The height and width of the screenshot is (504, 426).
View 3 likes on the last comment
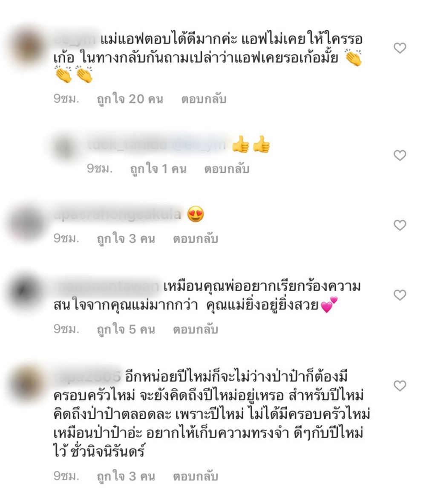pos(126,476)
